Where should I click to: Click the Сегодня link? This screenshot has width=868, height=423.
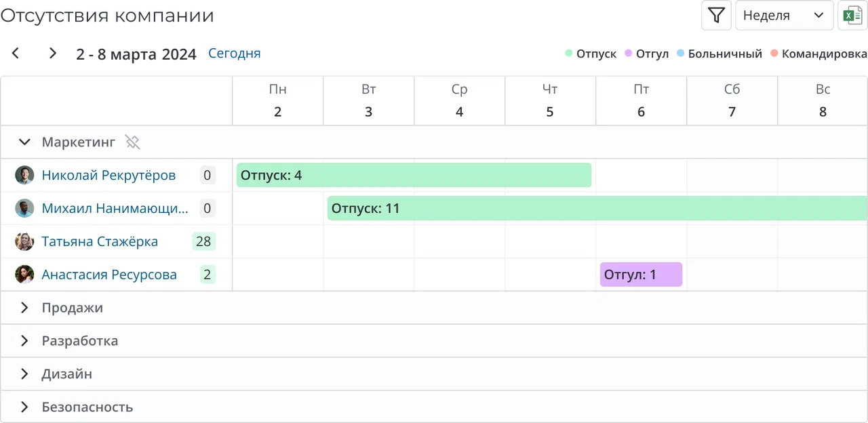click(234, 54)
